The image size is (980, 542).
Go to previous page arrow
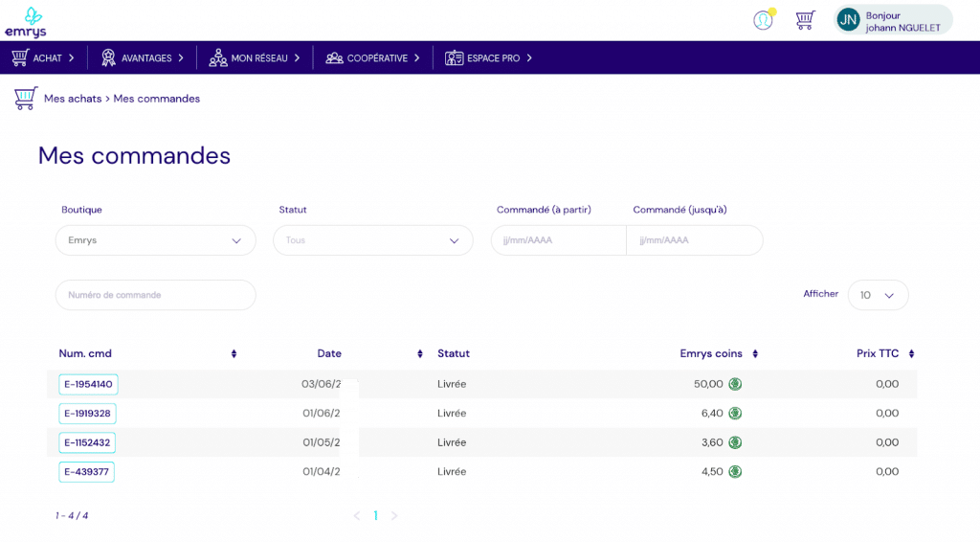pyautogui.click(x=357, y=516)
